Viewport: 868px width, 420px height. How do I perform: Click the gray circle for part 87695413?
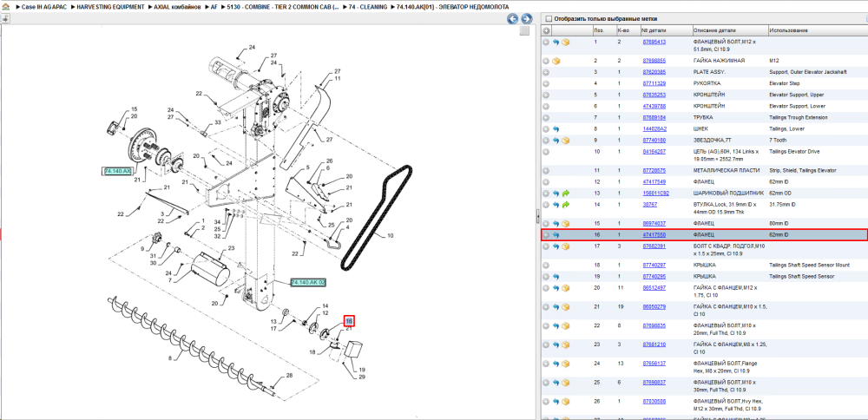coord(546,42)
